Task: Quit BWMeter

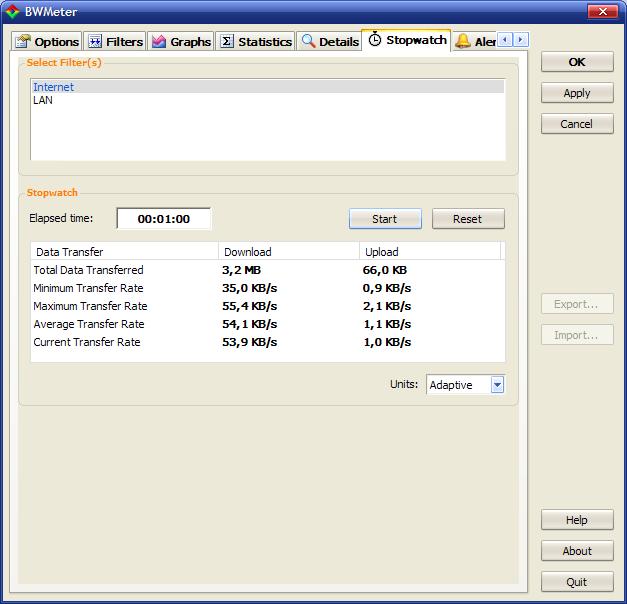Action: click(577, 582)
